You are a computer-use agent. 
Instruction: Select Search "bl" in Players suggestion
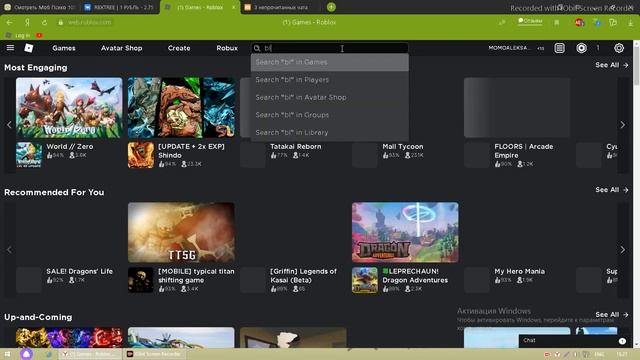[329, 80]
